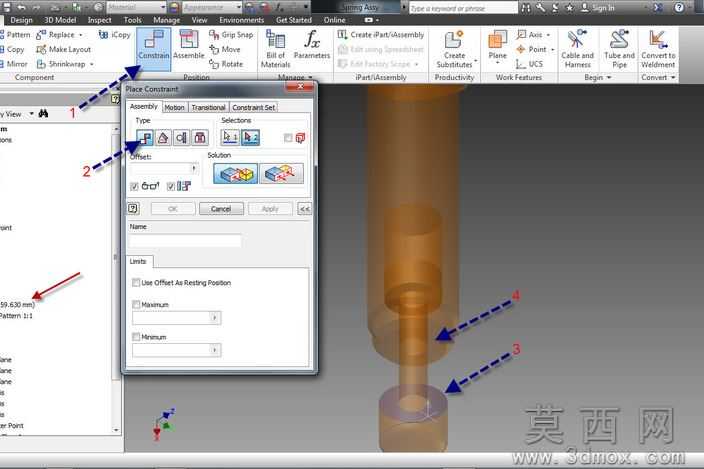Pick second selection button

(250, 137)
